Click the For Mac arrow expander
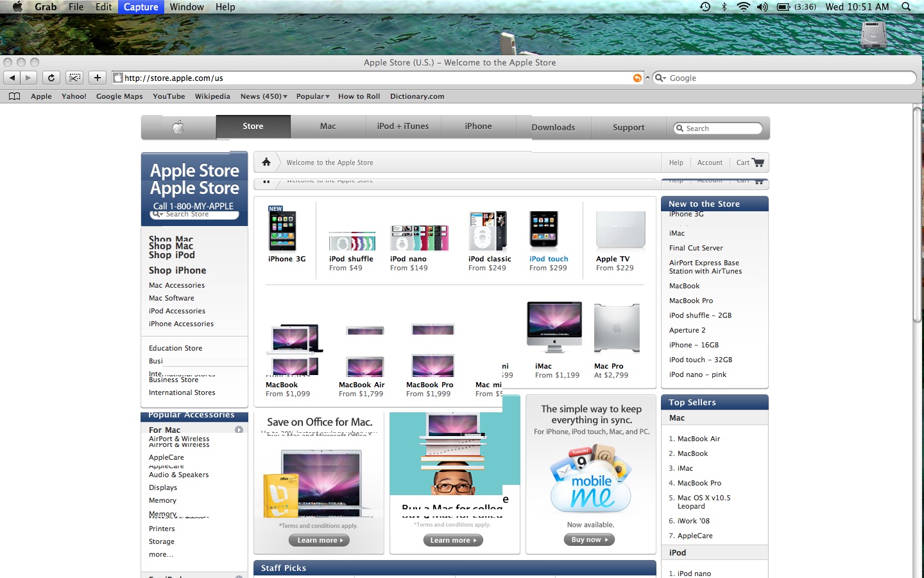Image resolution: width=924 pixels, height=578 pixels. pyautogui.click(x=239, y=430)
